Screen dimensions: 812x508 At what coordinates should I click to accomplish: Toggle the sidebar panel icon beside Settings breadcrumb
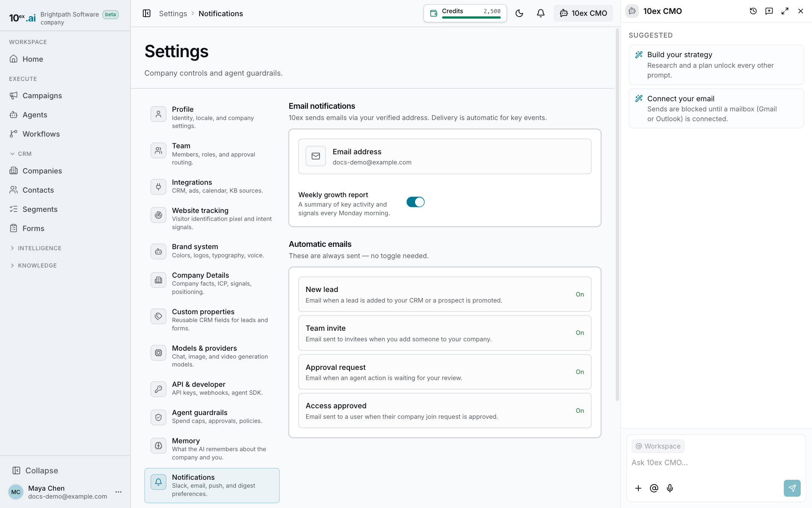click(147, 14)
